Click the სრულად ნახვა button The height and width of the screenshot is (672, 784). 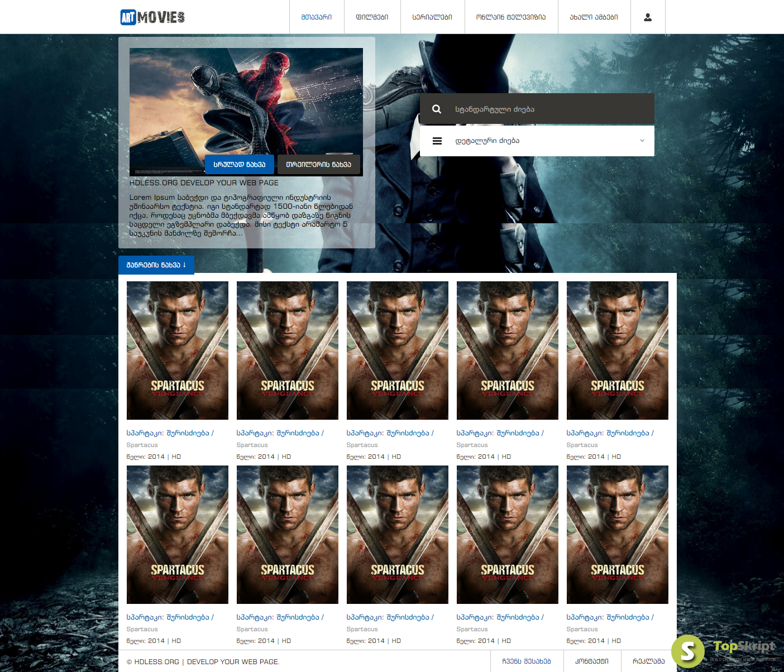[x=240, y=164]
